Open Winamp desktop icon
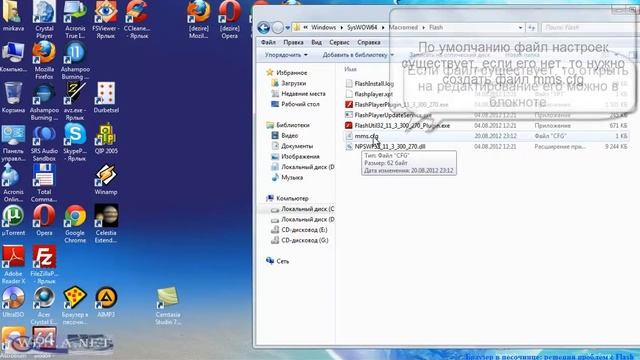The image size is (640, 360). point(106,179)
